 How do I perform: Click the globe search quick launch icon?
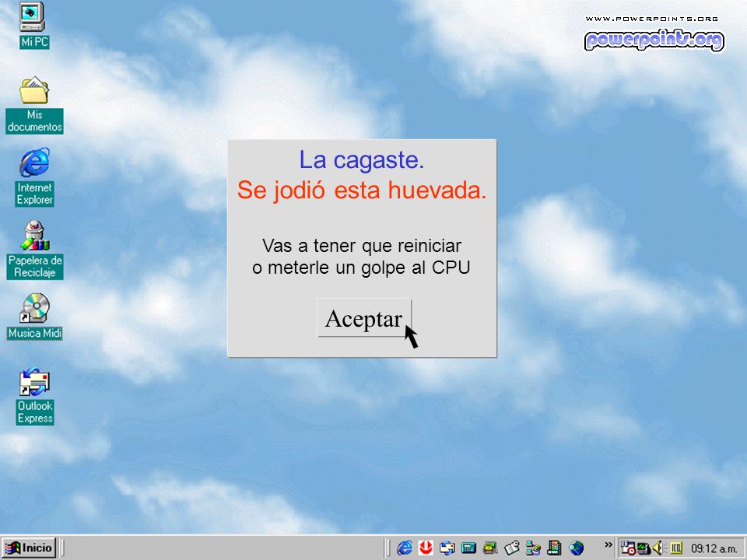[577, 548]
